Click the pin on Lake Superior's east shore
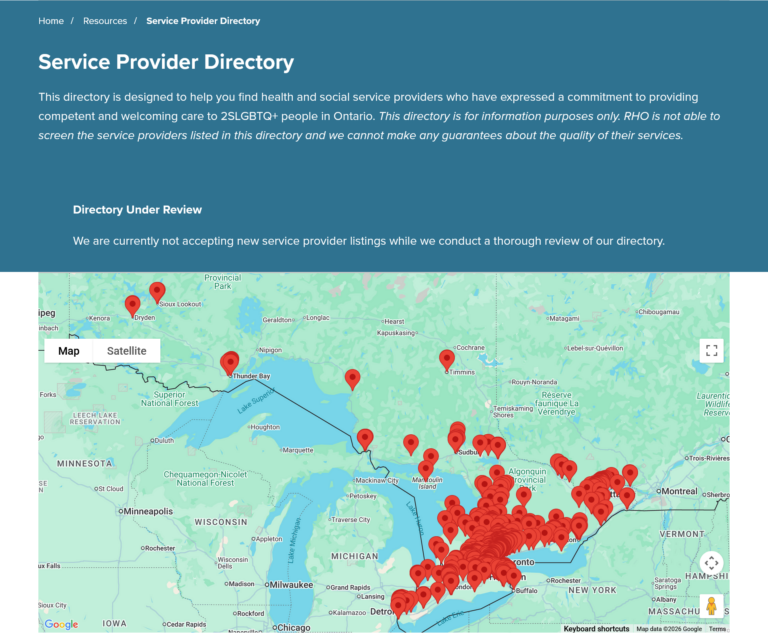 coord(353,380)
